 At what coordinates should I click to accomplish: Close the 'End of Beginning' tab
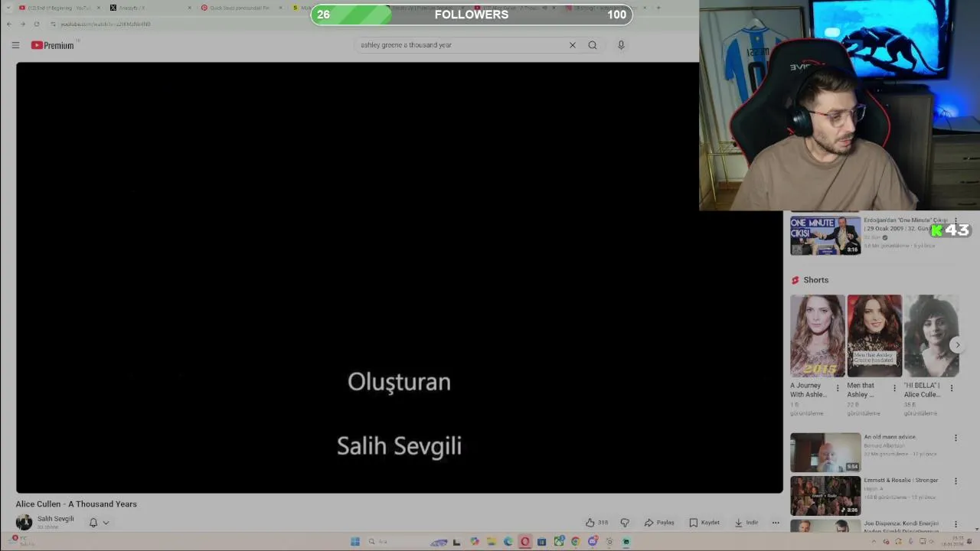click(99, 8)
